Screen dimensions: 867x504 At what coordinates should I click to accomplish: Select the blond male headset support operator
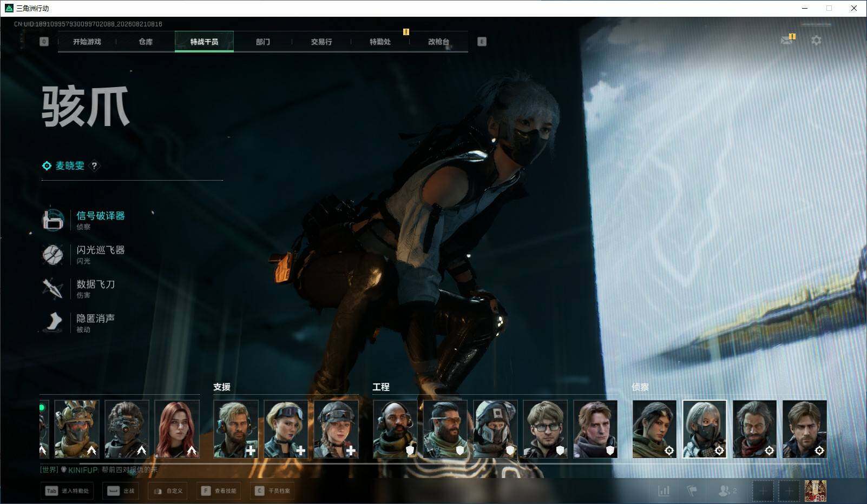tap(236, 429)
